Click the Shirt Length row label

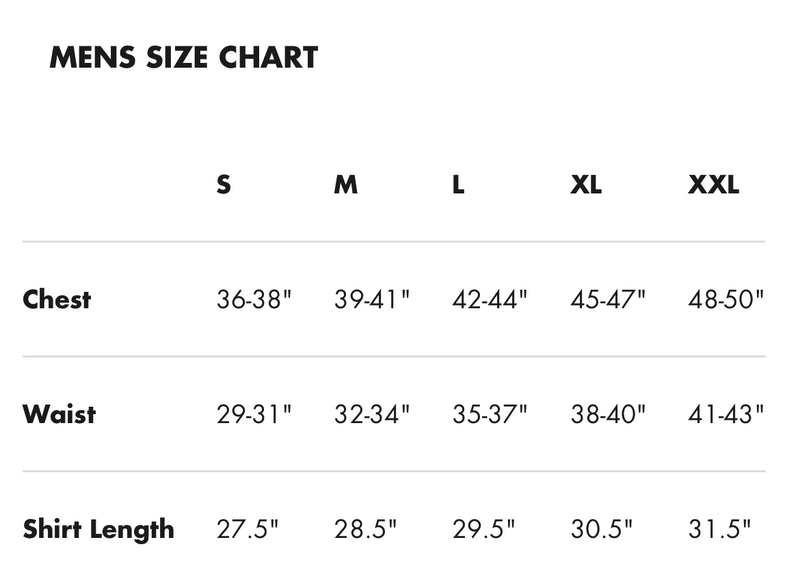point(98,529)
